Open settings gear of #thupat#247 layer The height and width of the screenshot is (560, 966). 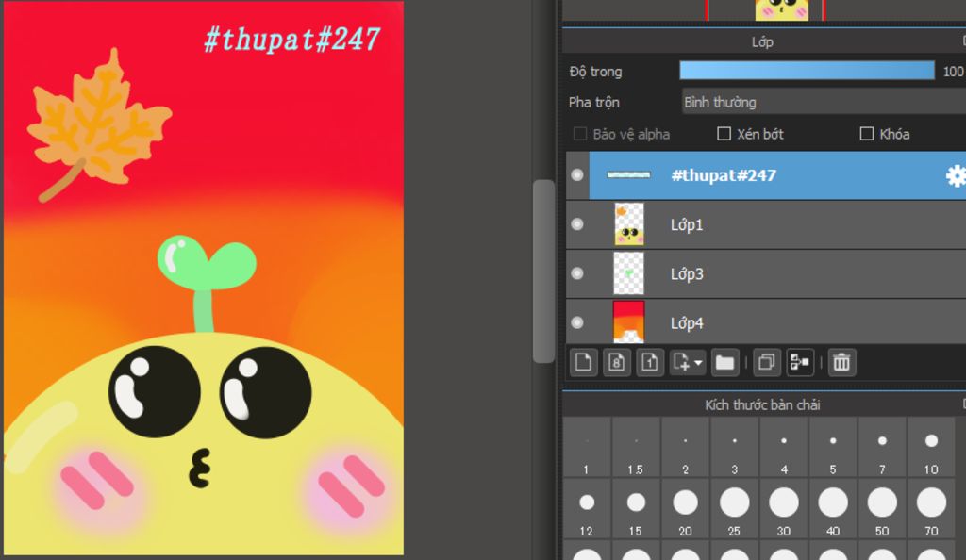click(956, 176)
